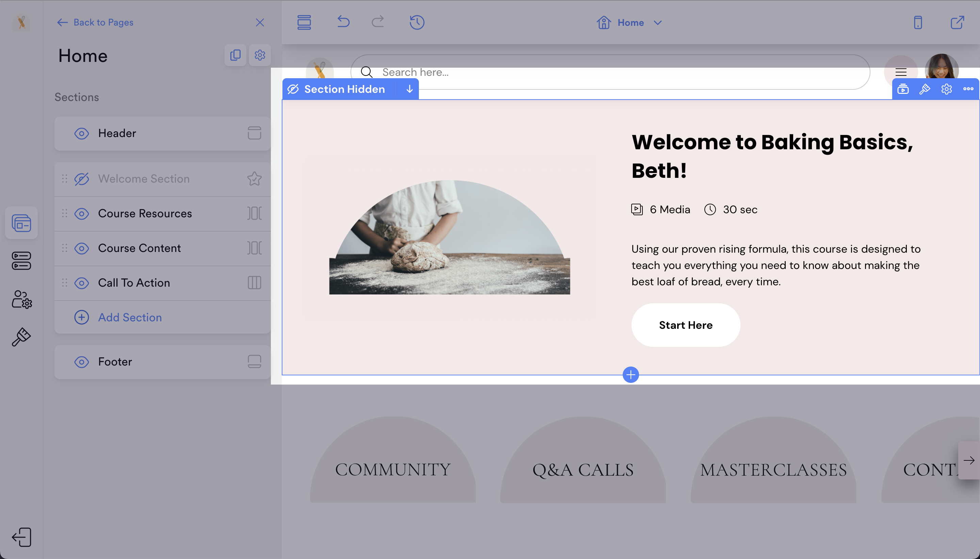Open the section three-dots more menu
980x559 pixels.
click(968, 89)
